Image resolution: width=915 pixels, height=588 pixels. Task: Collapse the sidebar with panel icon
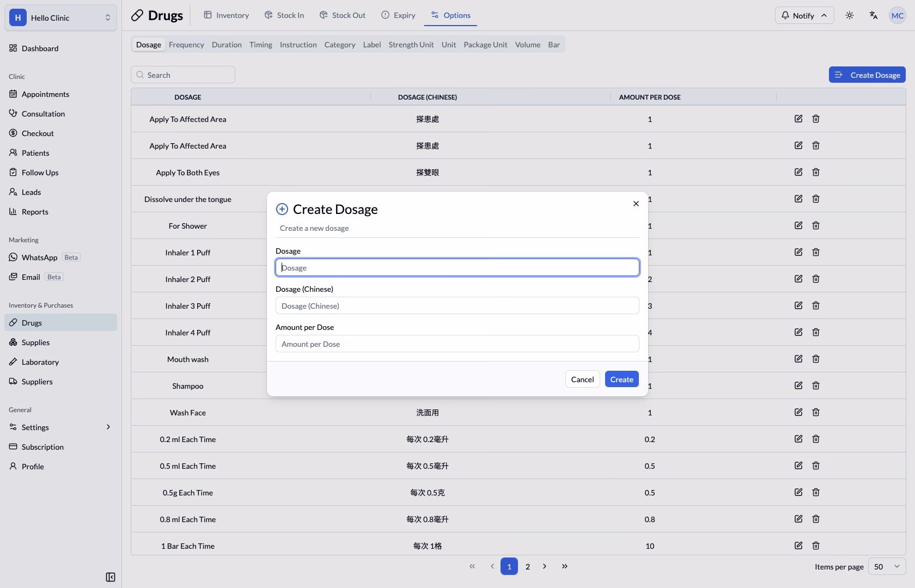(x=111, y=577)
